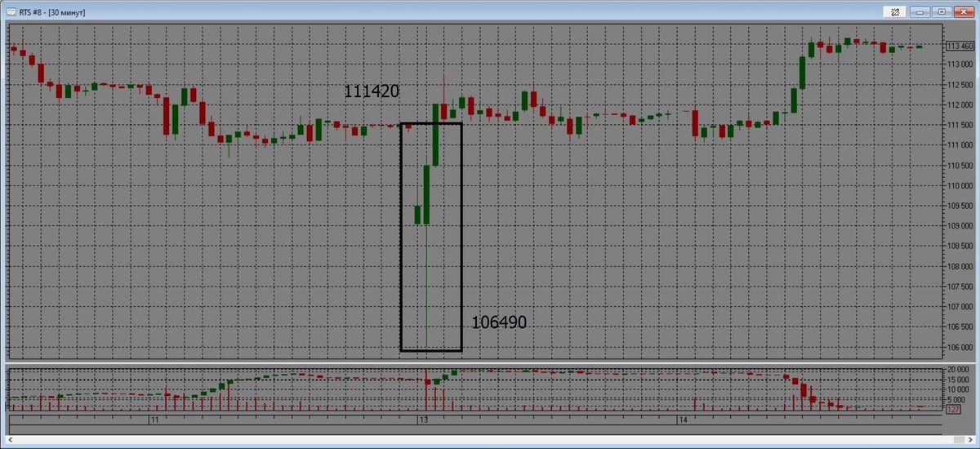
Task: Click the 109 000 price axis label
Action: point(960,226)
